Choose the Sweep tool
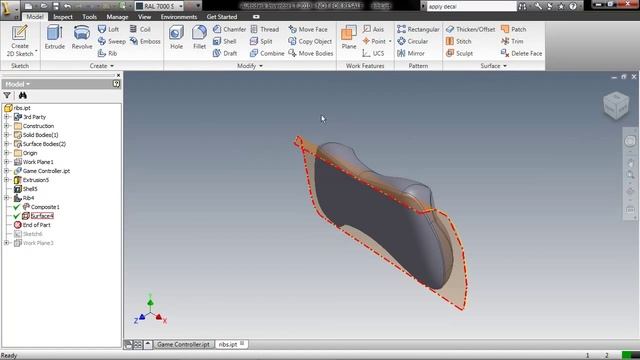This screenshot has width=640, height=360. (x=112, y=41)
